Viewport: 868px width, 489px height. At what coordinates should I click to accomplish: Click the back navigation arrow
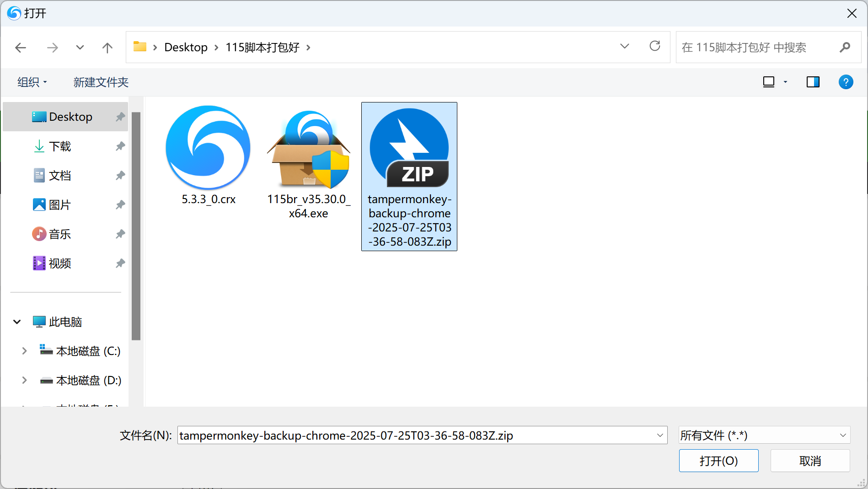click(21, 48)
